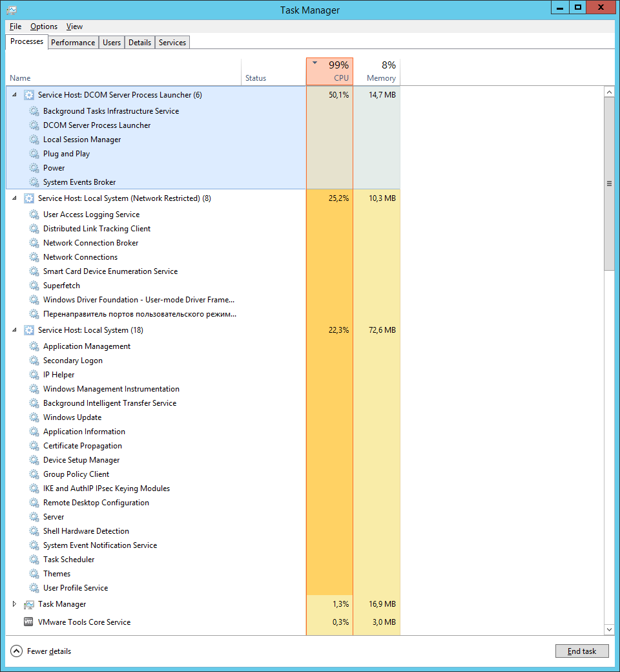620x672 pixels.
Task: Click the End task button
Action: click(582, 651)
